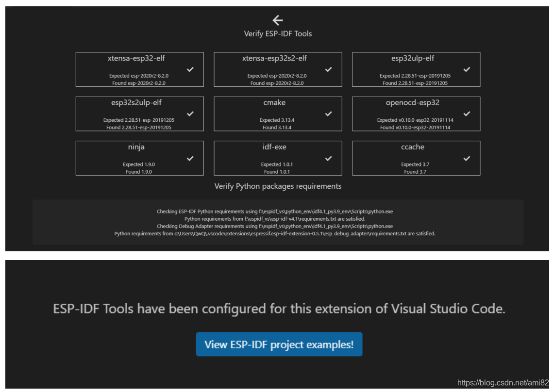Click the checkmark on esp32s2ulp-elf card
Image resolution: width=554 pixels, height=392 pixels.
tap(190, 114)
